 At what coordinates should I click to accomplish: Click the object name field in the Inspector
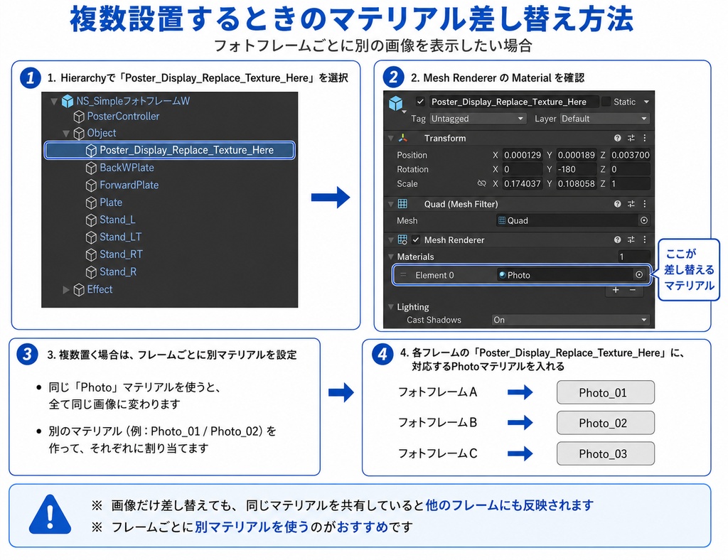click(513, 102)
